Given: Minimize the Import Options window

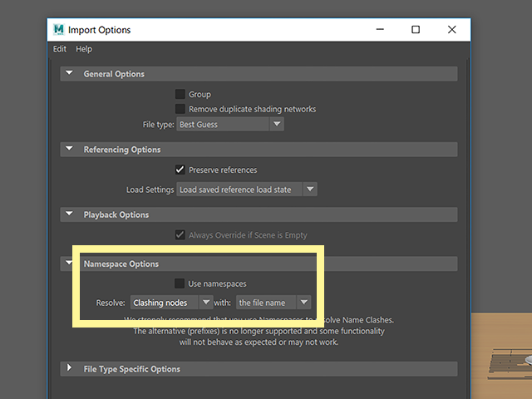Looking at the screenshot, I should [x=380, y=30].
